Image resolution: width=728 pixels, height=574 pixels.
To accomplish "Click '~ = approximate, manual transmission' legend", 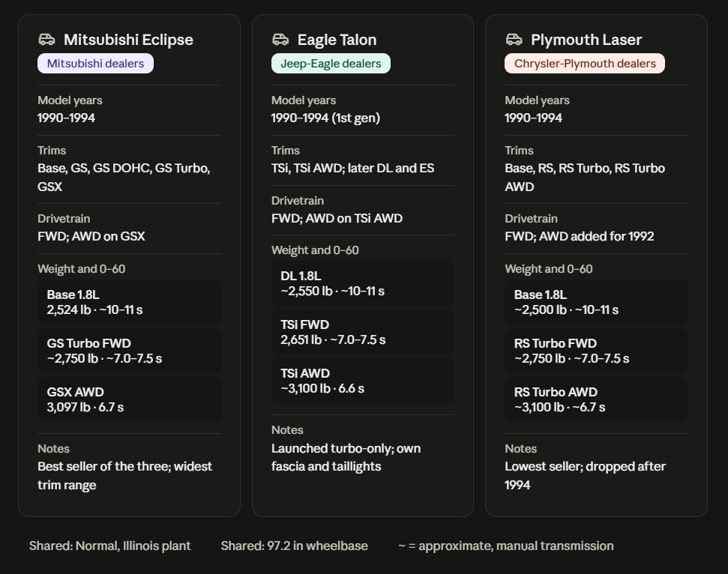I will [506, 546].
